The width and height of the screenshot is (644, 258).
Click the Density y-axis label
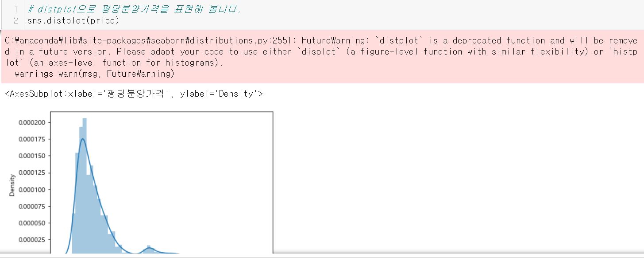click(12, 185)
